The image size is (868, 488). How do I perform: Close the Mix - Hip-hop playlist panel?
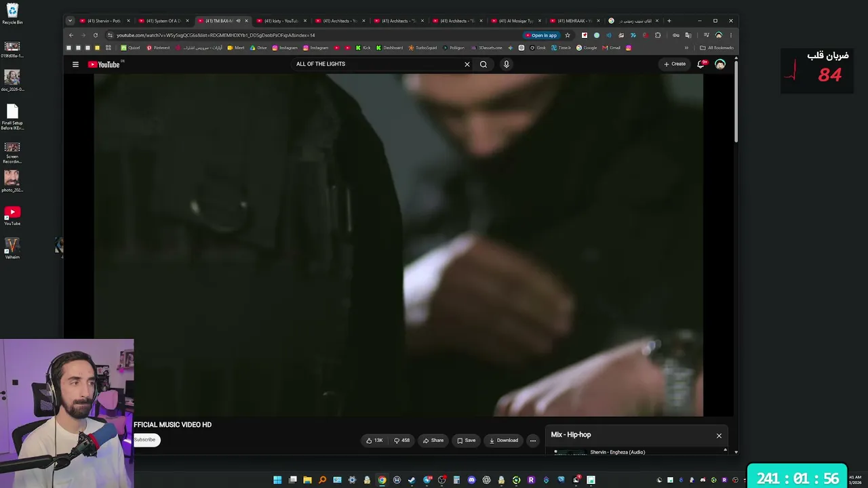[x=719, y=436]
